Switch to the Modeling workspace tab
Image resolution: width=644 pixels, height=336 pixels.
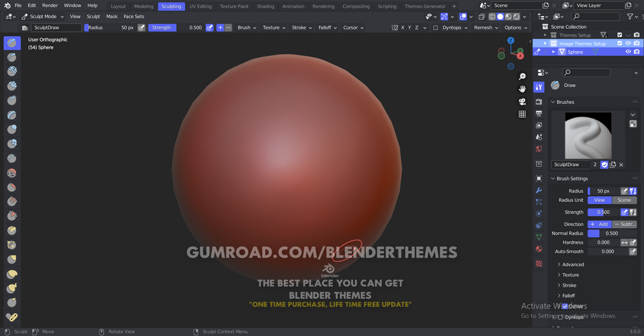[144, 6]
